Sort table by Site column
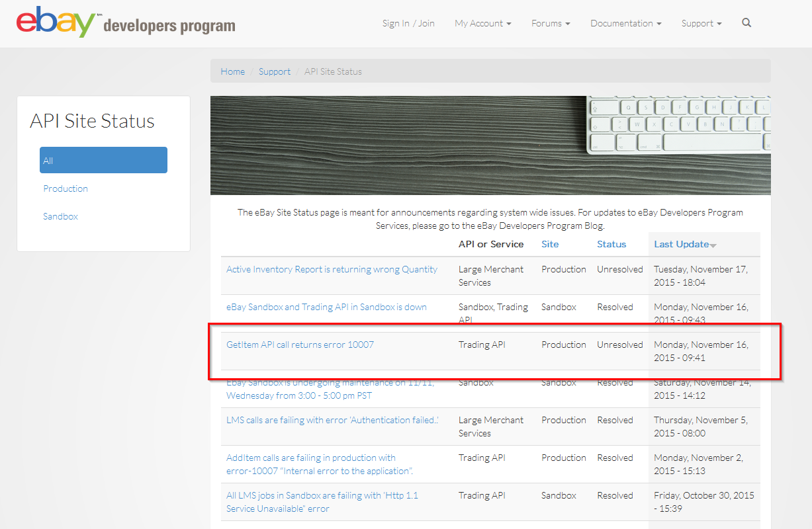 point(550,244)
